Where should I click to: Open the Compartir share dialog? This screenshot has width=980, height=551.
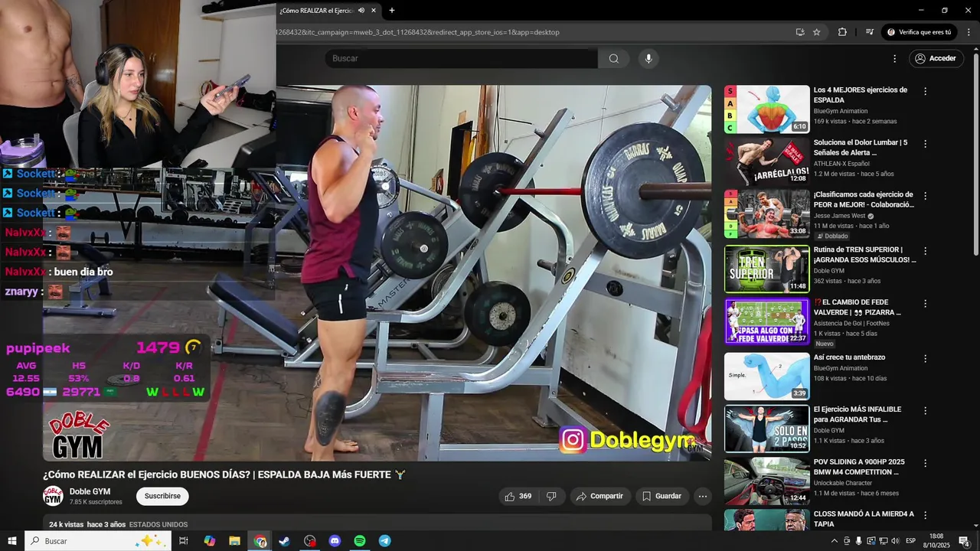coord(599,496)
